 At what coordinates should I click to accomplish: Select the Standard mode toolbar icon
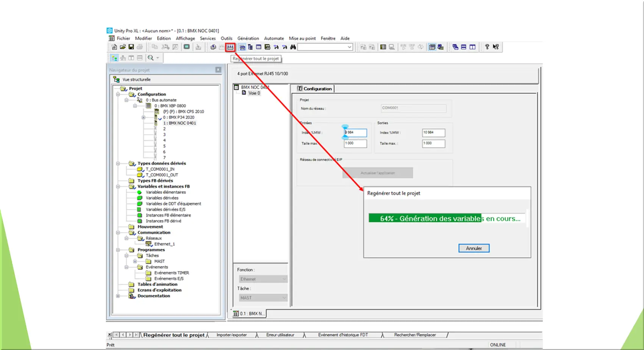click(432, 47)
